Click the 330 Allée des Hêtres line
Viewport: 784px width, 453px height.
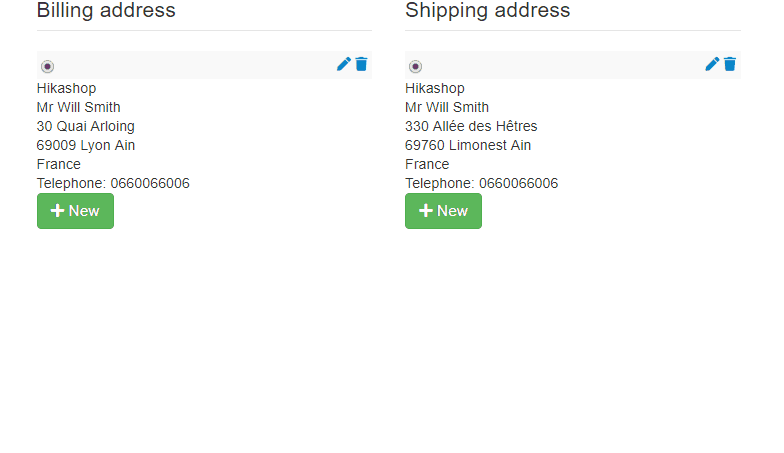tap(471, 126)
